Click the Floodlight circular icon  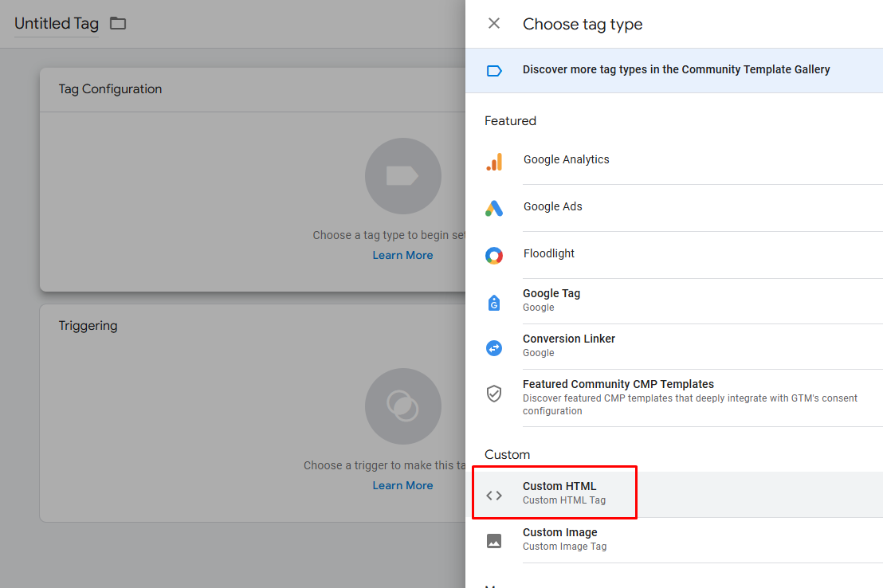(494, 256)
